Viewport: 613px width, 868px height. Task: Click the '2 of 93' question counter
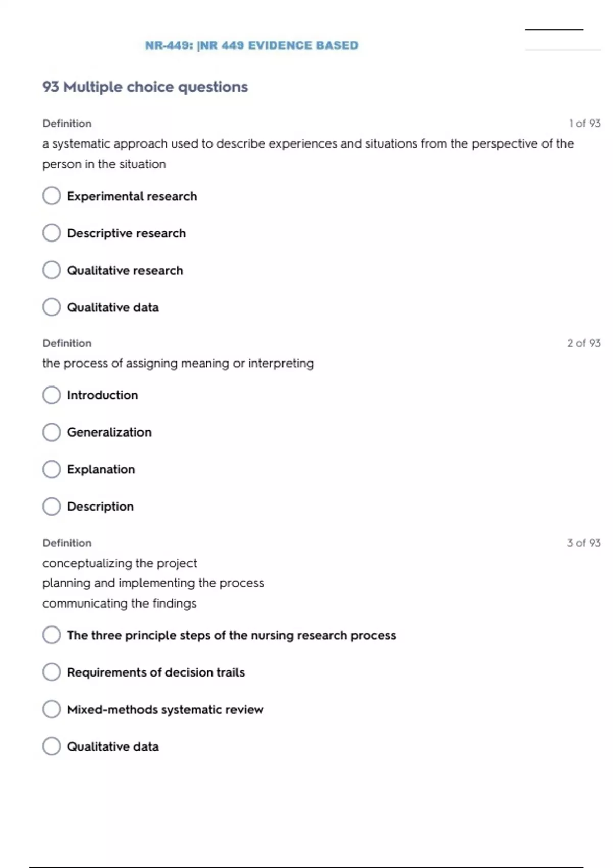point(583,343)
